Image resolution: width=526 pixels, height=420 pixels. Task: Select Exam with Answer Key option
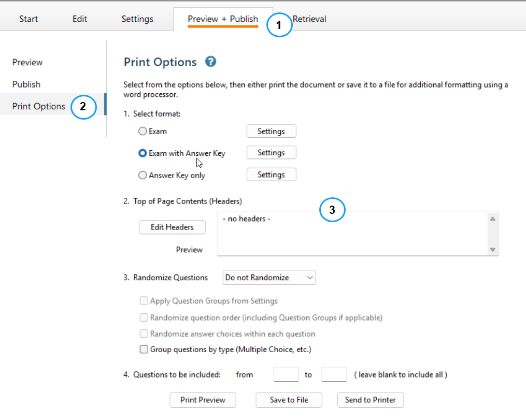click(143, 153)
